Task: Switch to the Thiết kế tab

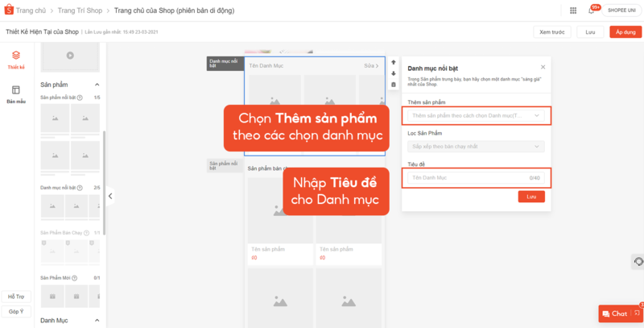Action: pos(16,60)
